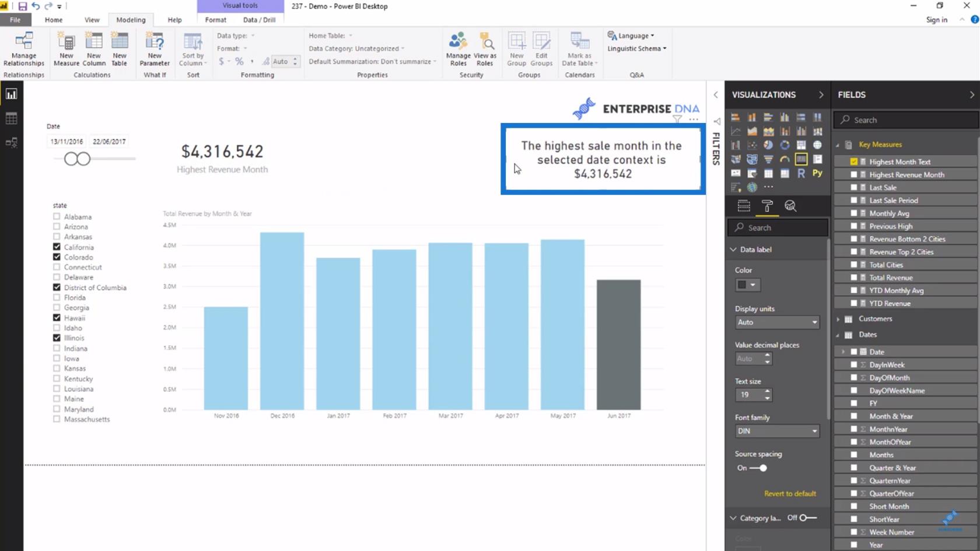This screenshot has width=980, height=551.
Task: Open Linguistic Schema dropdown
Action: point(636,48)
